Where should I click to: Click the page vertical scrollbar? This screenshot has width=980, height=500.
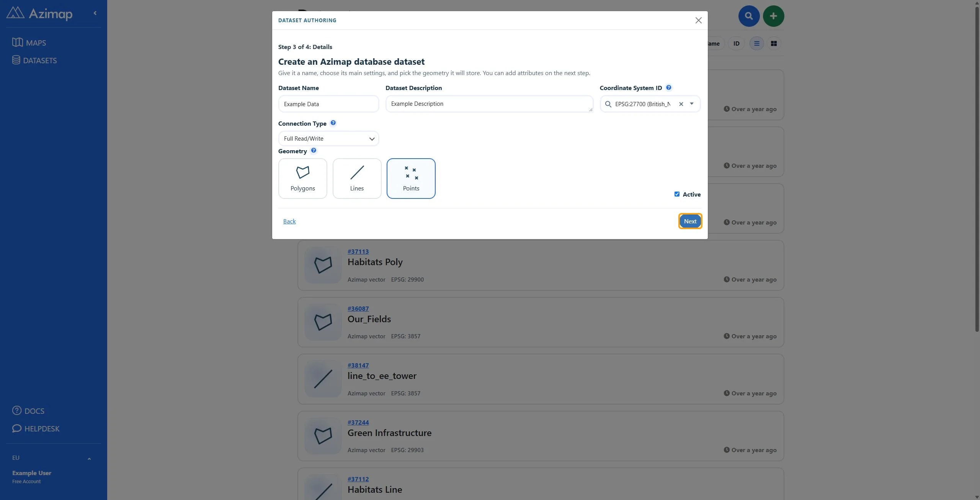point(977,169)
